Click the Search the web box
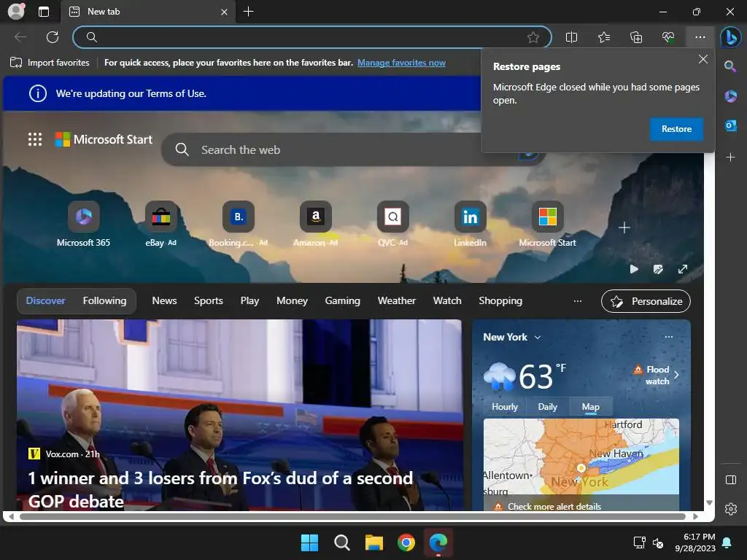The height and width of the screenshot is (560, 747). [352, 149]
